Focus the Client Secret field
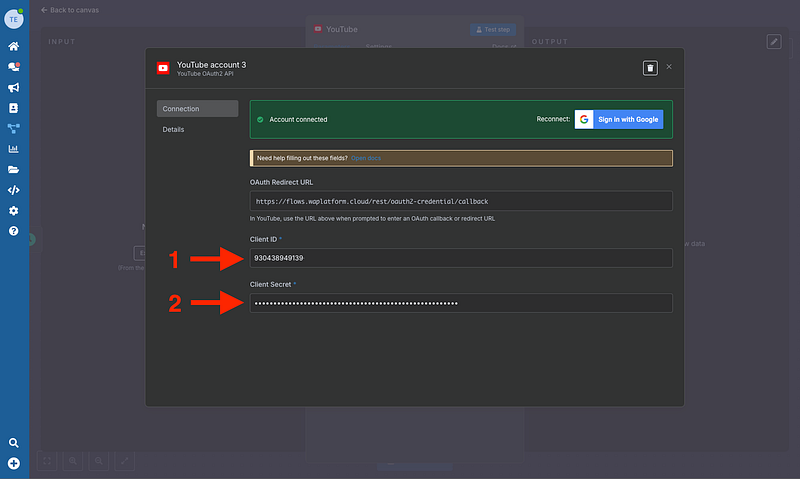 coord(460,303)
